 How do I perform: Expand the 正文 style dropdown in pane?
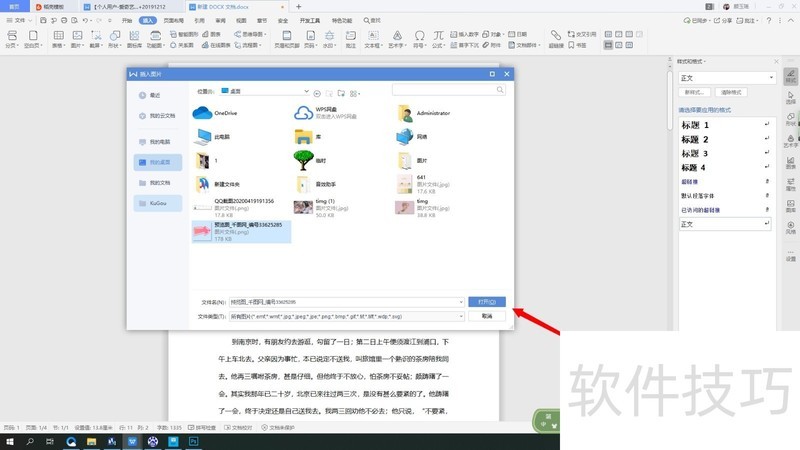(771, 78)
